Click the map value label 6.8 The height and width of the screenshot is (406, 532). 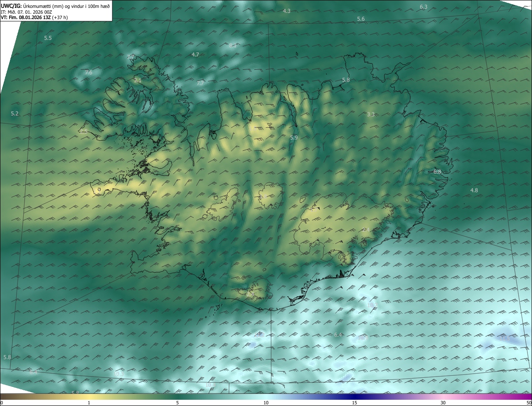point(437,171)
